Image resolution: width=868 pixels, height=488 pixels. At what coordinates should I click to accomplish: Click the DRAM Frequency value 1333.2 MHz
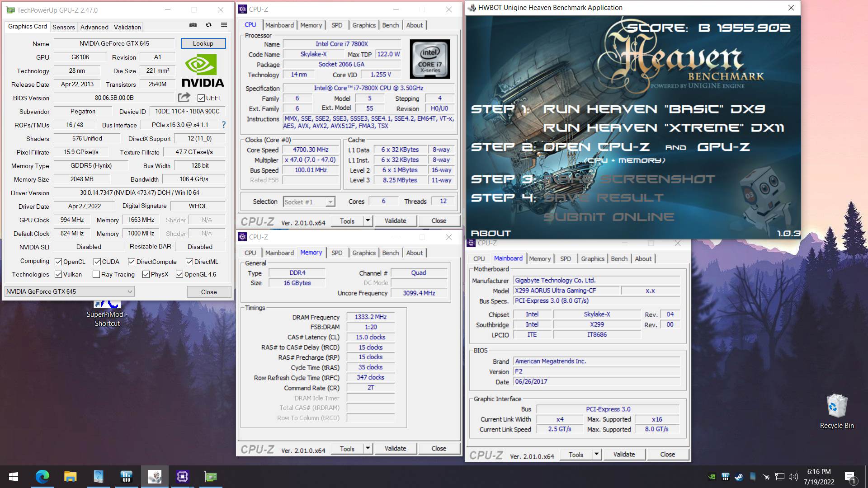[x=371, y=317]
